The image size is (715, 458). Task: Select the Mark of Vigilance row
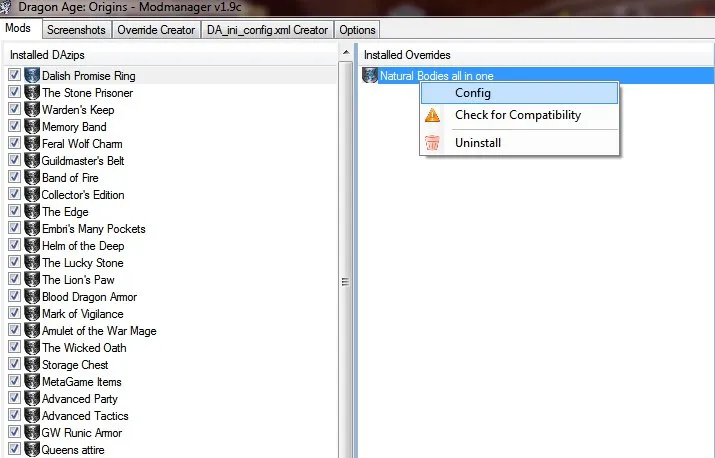[x=171, y=314]
